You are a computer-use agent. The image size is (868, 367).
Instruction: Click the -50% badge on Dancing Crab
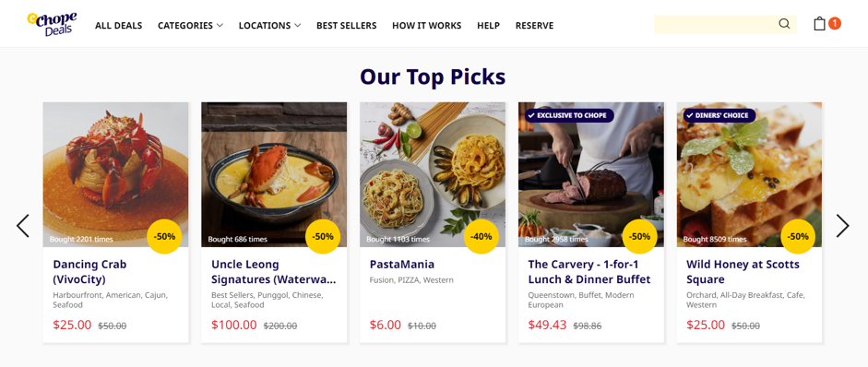164,236
